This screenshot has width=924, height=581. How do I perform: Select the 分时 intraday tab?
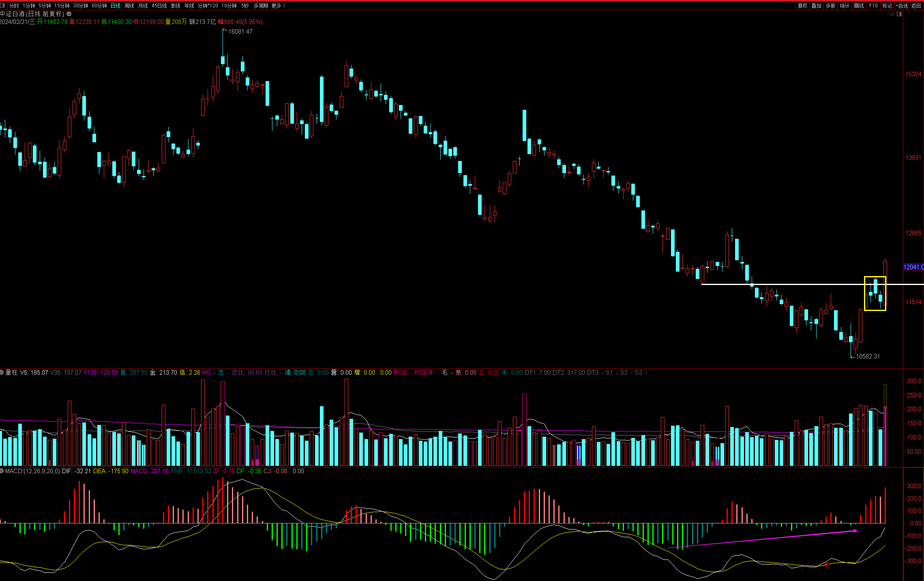click(x=14, y=6)
